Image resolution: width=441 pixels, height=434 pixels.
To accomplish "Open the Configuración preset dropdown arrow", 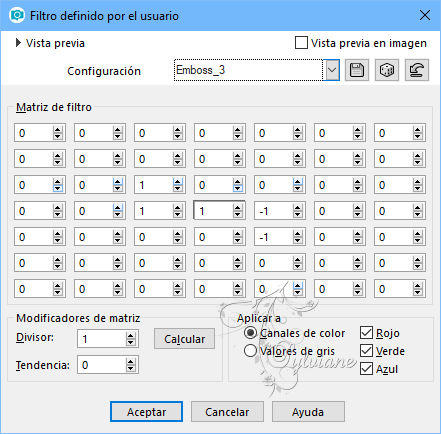I will (x=332, y=70).
